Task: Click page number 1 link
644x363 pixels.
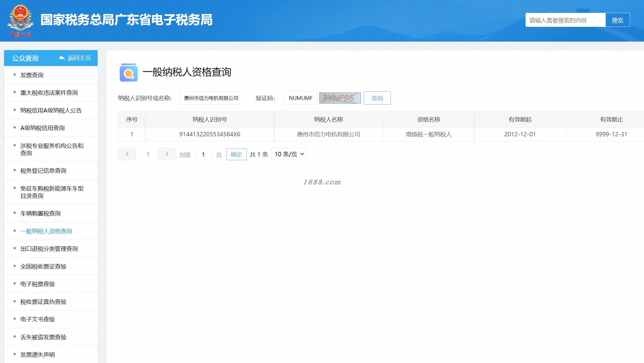Action: pos(148,154)
